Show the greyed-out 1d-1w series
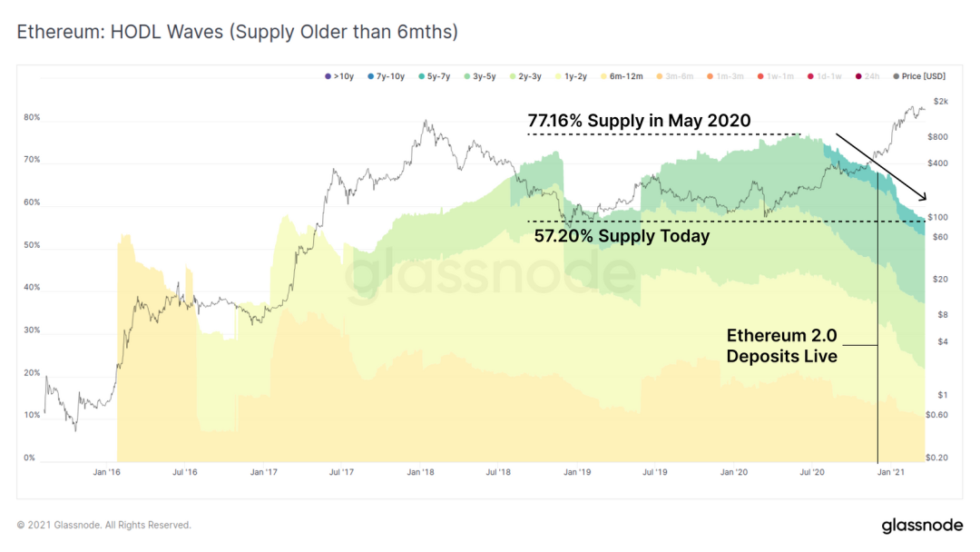Screen dimensions: 980x552 (824, 76)
